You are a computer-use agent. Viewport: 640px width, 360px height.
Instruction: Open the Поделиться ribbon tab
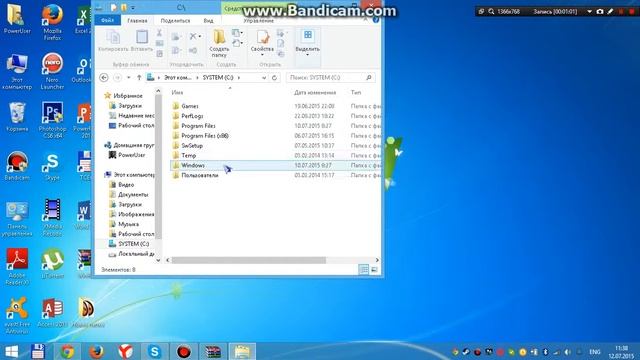175,20
